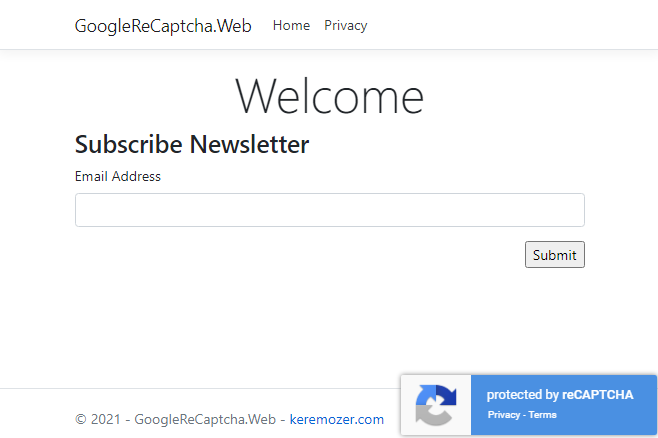This screenshot has height=438, width=658.
Task: Click the 'Email Address' label
Action: pos(118,176)
